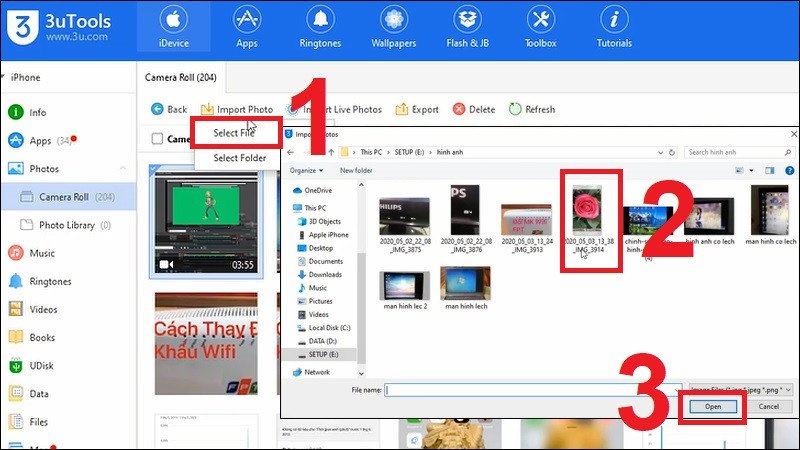The width and height of the screenshot is (800, 450).
Task: Select the rose photo IMG_3914
Action: [588, 220]
